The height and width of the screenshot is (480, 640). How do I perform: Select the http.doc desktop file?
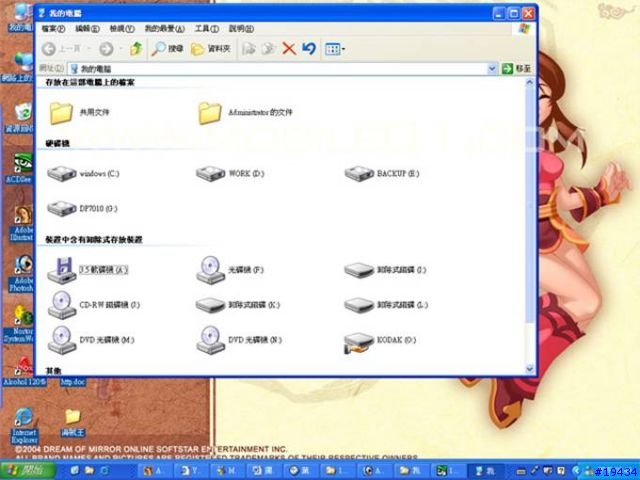(x=73, y=382)
